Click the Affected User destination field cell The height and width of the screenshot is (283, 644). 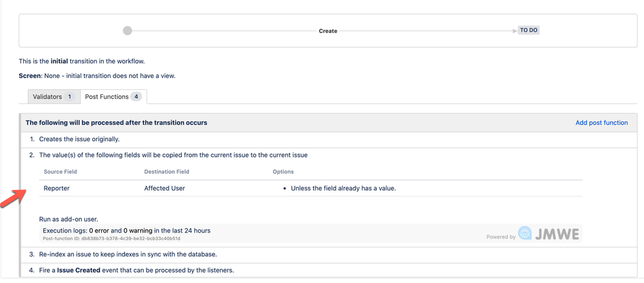click(x=165, y=189)
